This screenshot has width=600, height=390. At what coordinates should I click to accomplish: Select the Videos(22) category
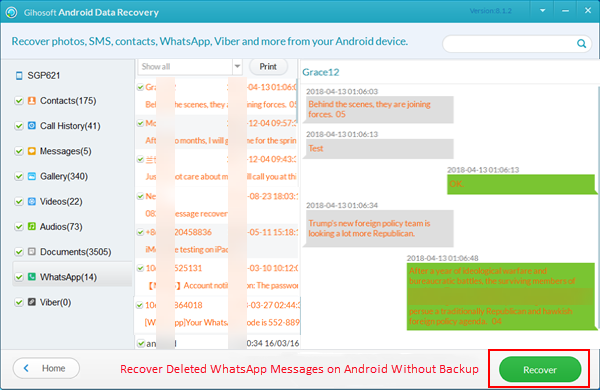[x=61, y=202]
